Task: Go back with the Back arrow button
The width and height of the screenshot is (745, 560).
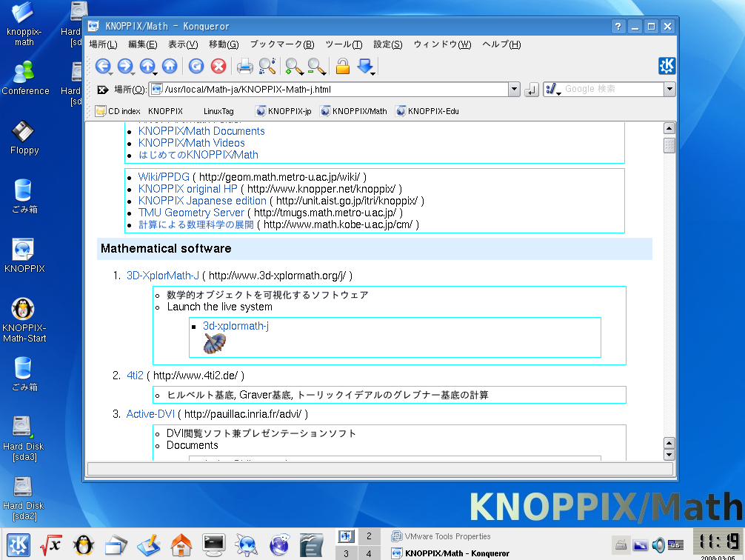Action: click(x=103, y=66)
